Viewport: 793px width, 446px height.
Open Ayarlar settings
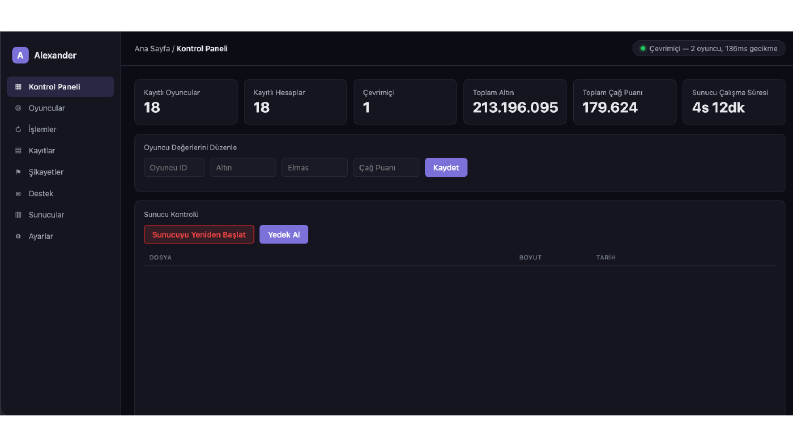tap(60, 236)
